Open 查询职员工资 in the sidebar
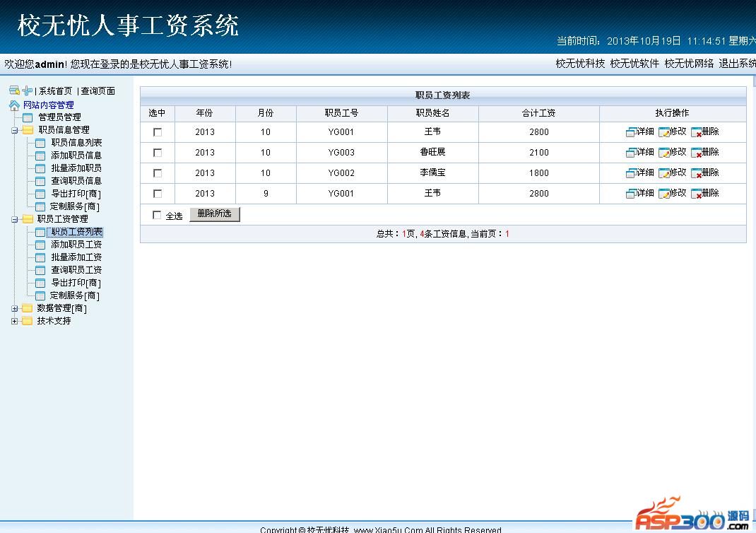The height and width of the screenshot is (533, 756). [76, 270]
